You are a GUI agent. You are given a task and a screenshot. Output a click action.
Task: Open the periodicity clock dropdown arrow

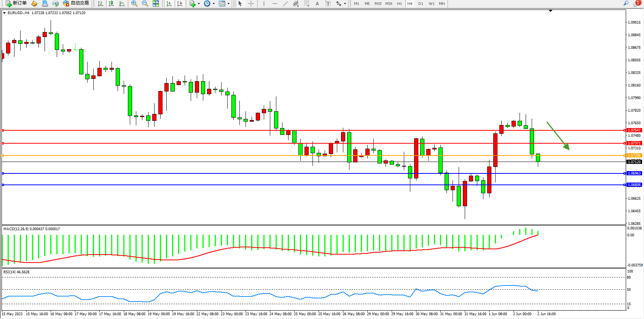pyautogui.click(x=214, y=4)
